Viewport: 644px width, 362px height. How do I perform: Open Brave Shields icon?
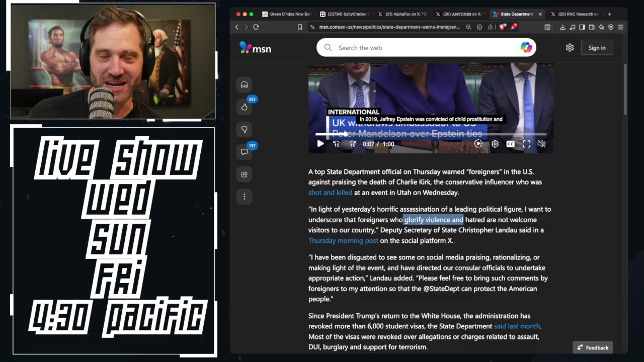(x=502, y=27)
